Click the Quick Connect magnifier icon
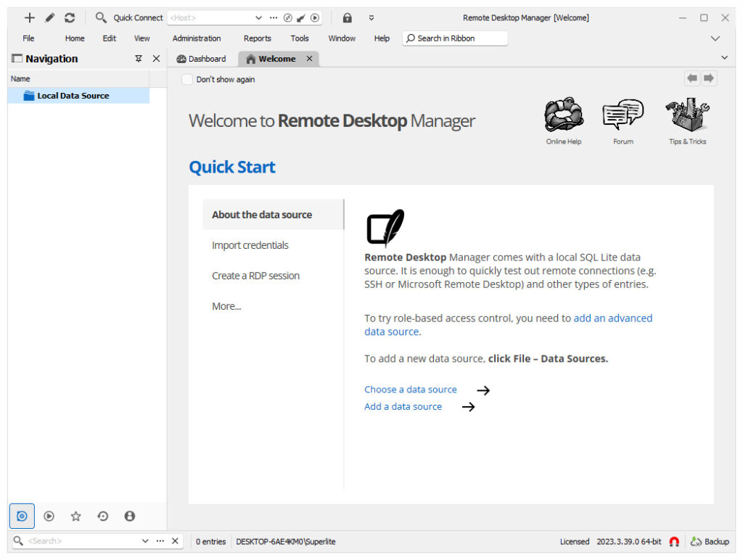This screenshot has height=560, width=743. [x=100, y=18]
